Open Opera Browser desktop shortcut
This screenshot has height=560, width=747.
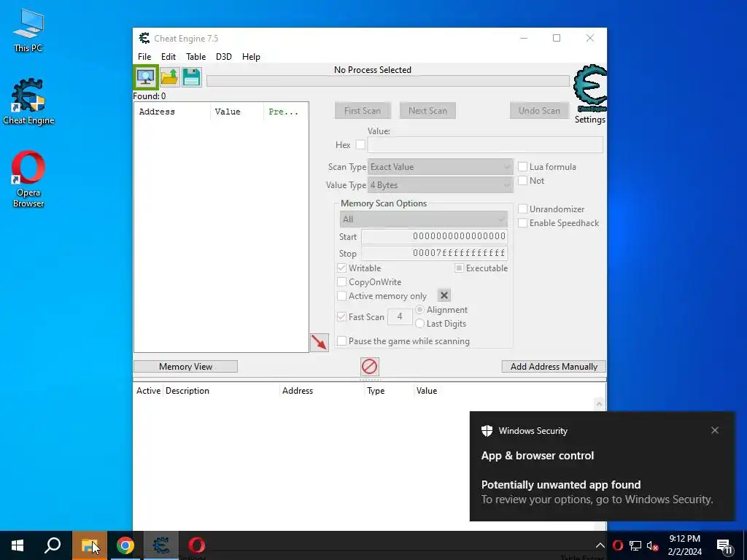pyautogui.click(x=28, y=179)
